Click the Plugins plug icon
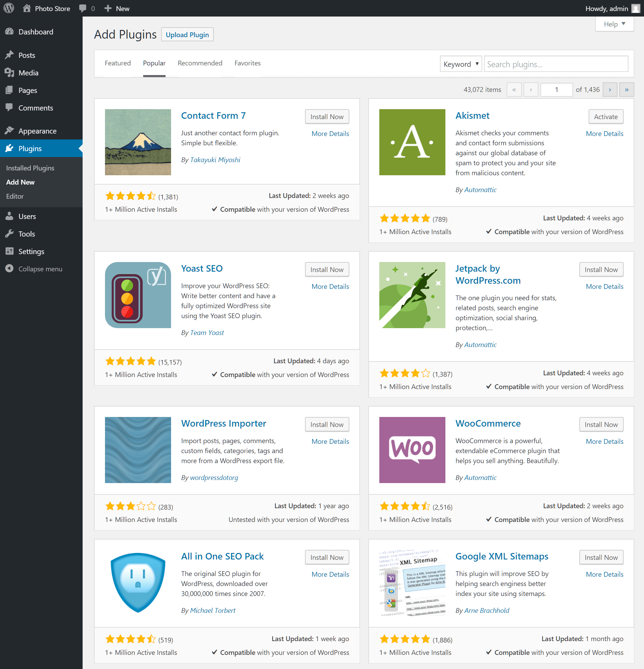Viewport: 644px width, 669px height. (x=9, y=148)
